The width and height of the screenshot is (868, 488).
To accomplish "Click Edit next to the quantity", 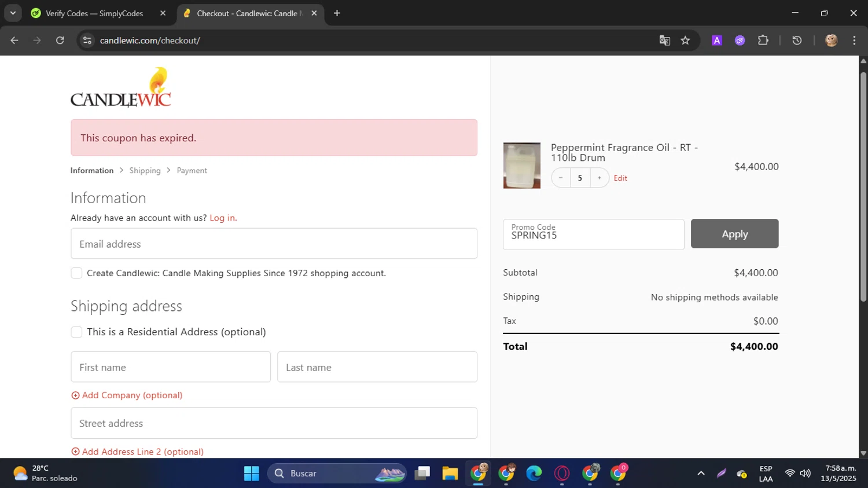I will point(620,178).
